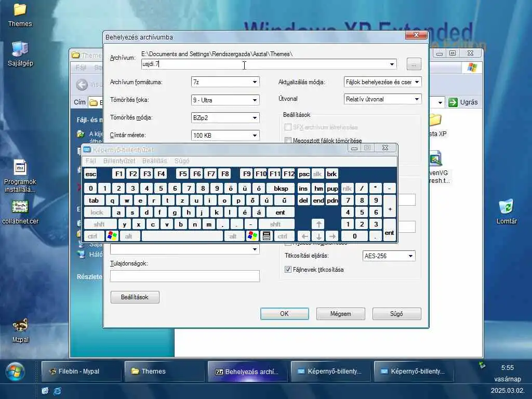Click OK to create the archive
532x399 pixels.
[285, 313]
